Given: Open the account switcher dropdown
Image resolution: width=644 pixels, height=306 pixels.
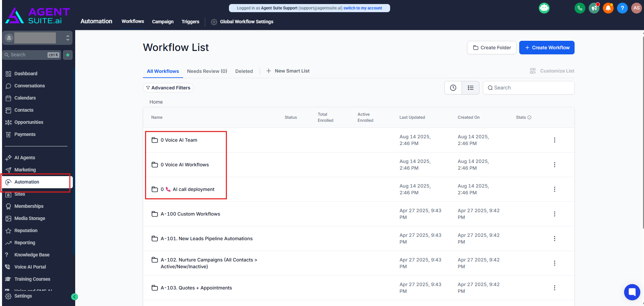Looking at the screenshot, I should 37,38.
